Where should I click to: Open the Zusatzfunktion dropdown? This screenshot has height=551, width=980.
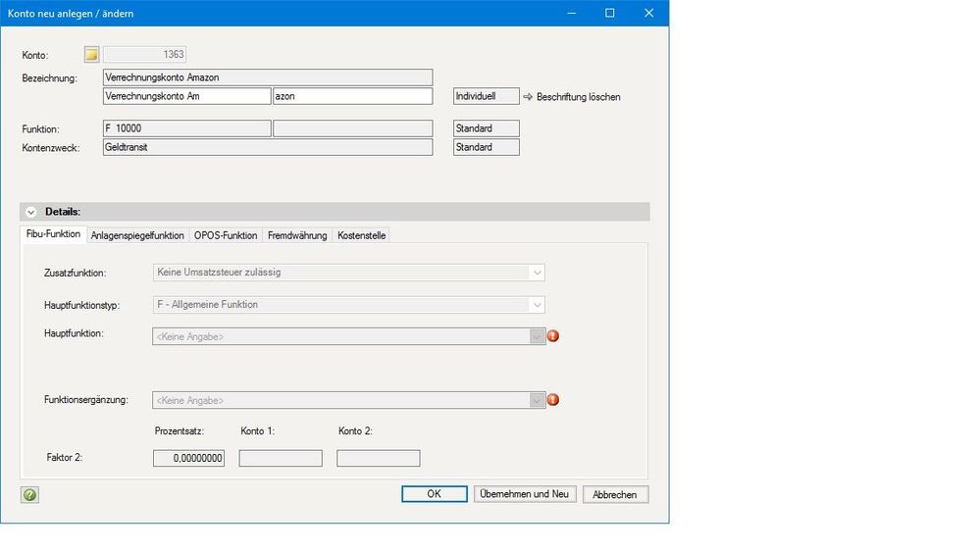click(349, 273)
